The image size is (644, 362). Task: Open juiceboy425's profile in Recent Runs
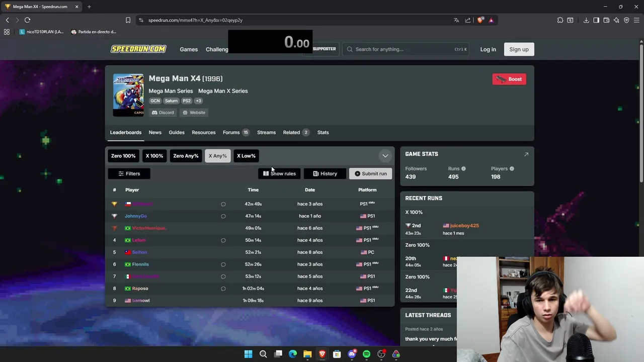pos(464,226)
